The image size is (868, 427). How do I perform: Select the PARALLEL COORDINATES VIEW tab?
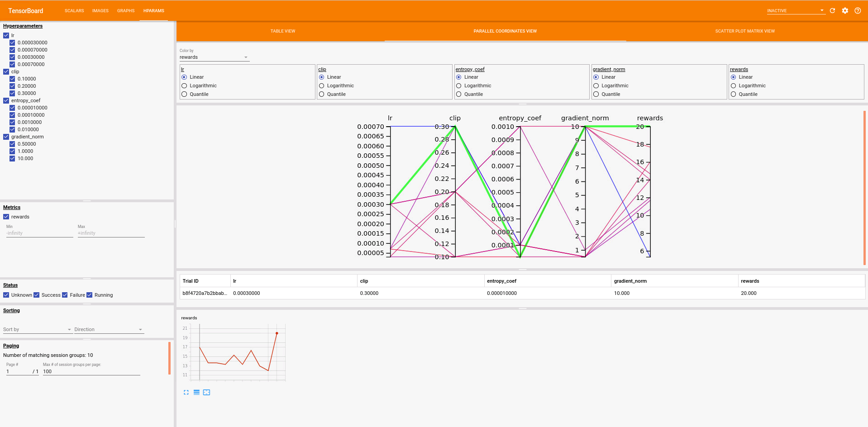[505, 31]
